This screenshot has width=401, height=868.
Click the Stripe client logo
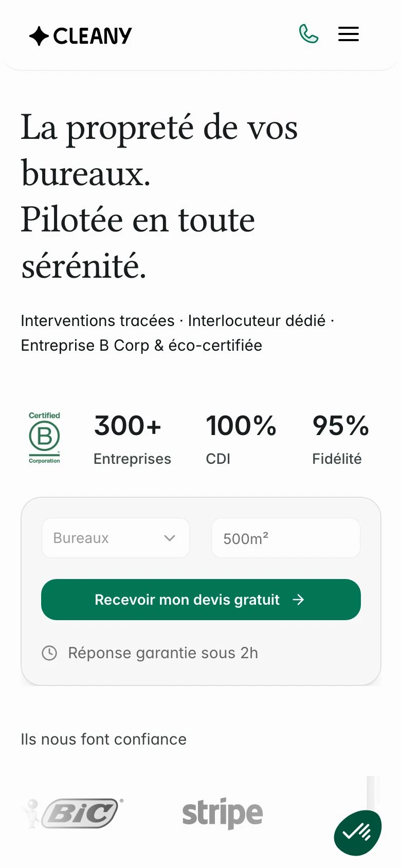(223, 813)
